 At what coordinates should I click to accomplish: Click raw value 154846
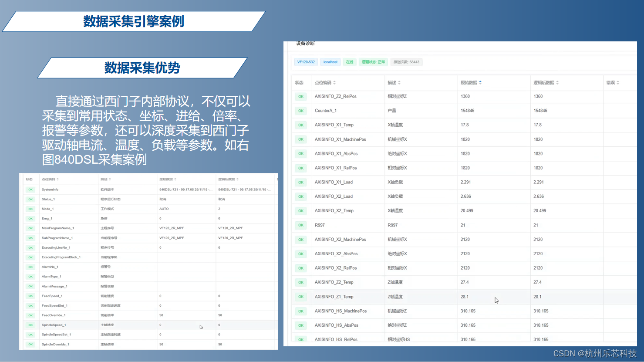(x=468, y=111)
